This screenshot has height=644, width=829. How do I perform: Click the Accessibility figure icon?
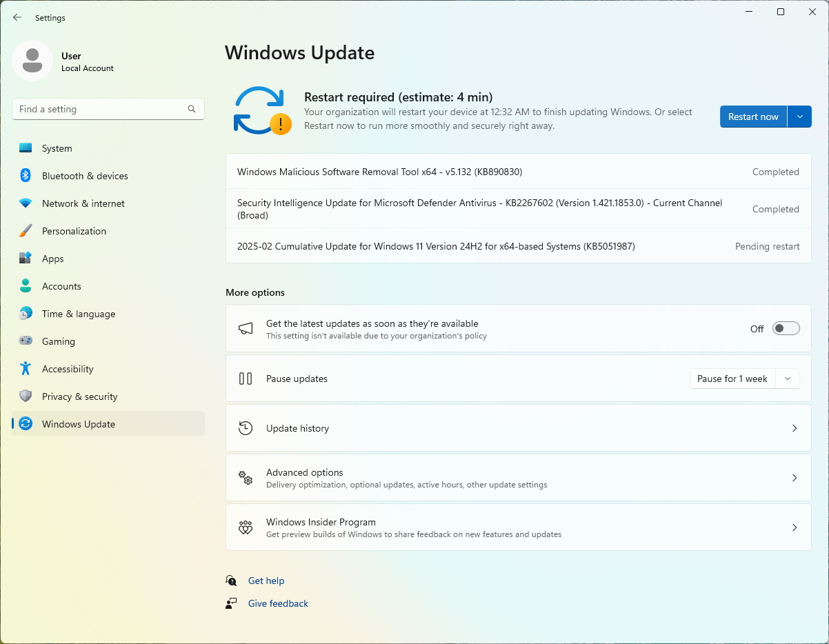(26, 369)
